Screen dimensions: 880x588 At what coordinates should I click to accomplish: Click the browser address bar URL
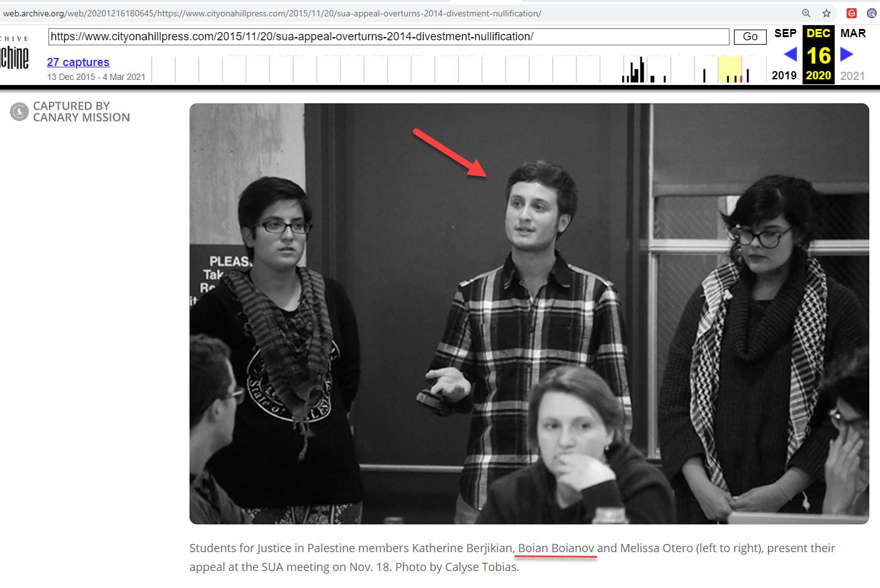(272, 13)
